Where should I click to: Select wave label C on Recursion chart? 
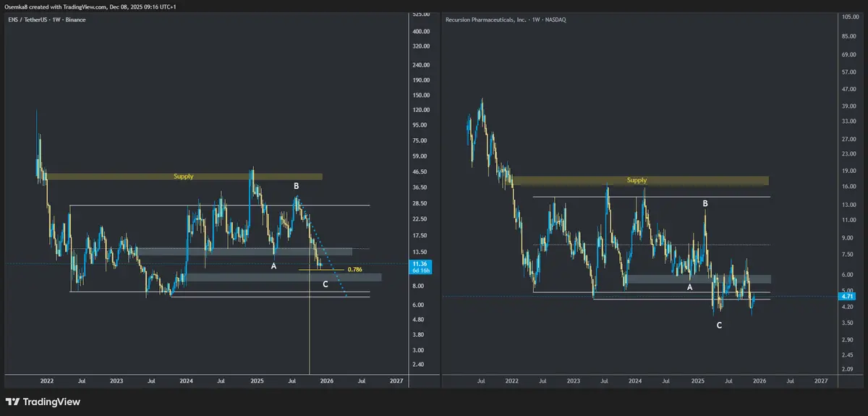click(718, 326)
